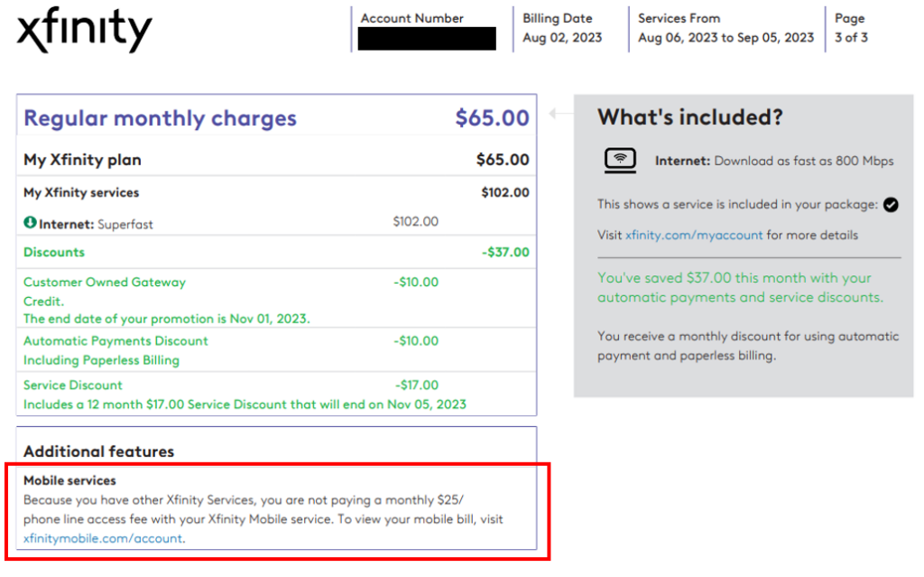Click the green download icon beside Internet Superfast
This screenshot has width=924, height=577.
30,223
